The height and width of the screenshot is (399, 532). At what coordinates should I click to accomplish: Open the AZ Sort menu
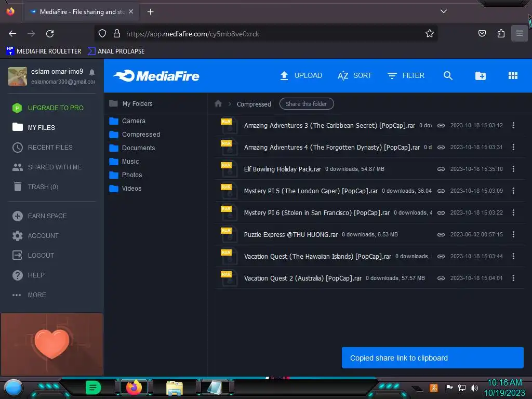coord(354,76)
